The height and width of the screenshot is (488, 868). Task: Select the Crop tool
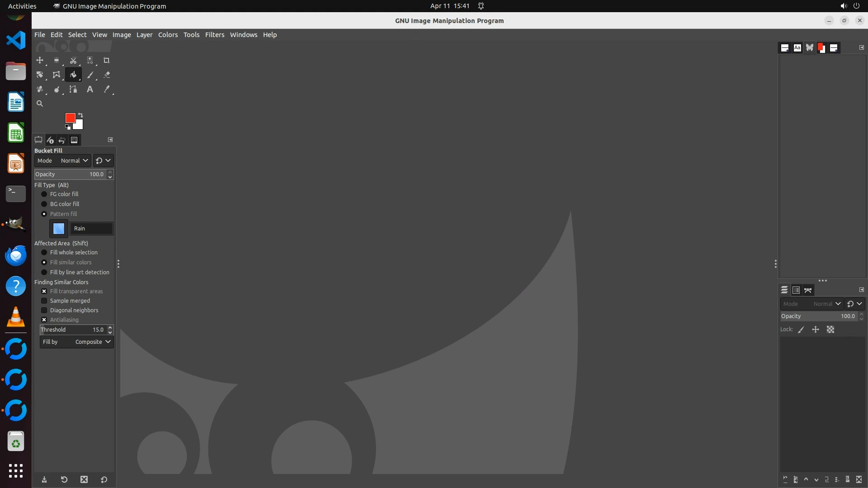107,60
